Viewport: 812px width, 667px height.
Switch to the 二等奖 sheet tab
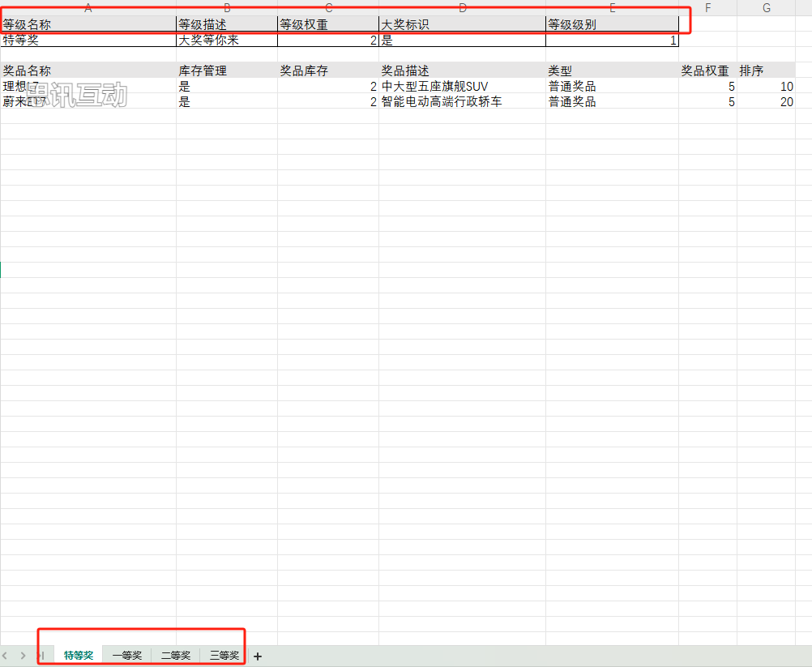point(176,656)
